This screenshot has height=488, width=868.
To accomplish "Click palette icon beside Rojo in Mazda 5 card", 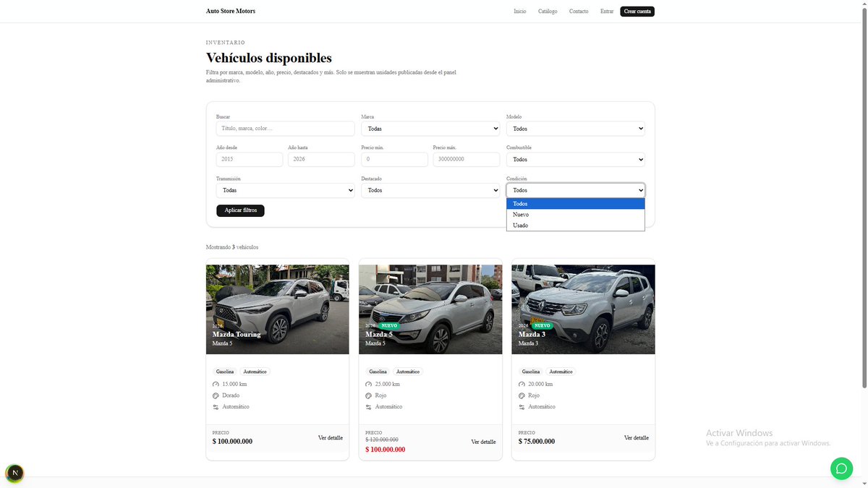I will [x=369, y=395].
